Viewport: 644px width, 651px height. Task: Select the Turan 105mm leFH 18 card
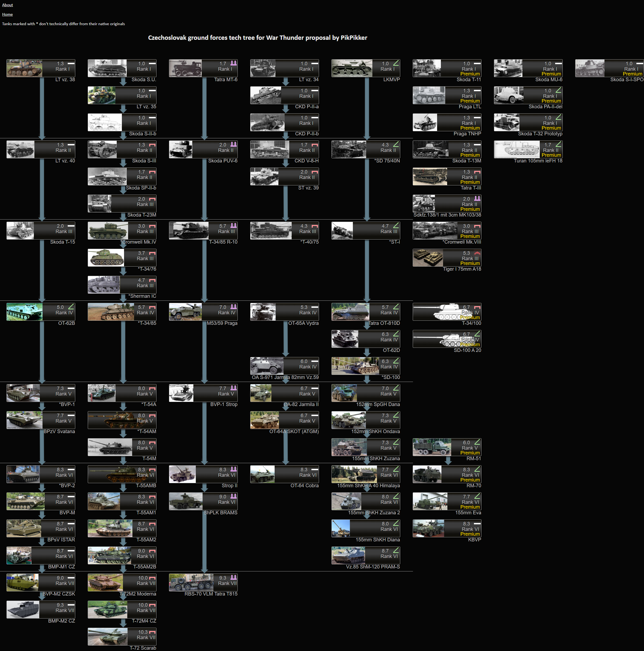pos(528,149)
